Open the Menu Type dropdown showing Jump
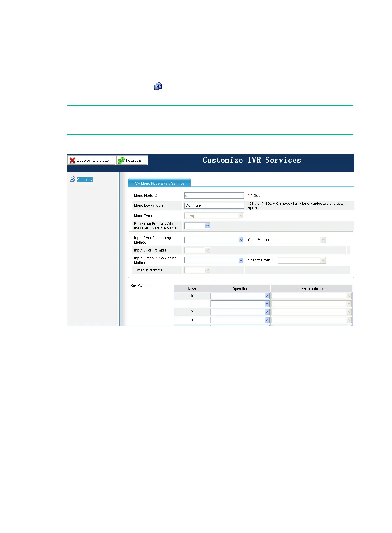The image size is (392, 533). (x=214, y=216)
